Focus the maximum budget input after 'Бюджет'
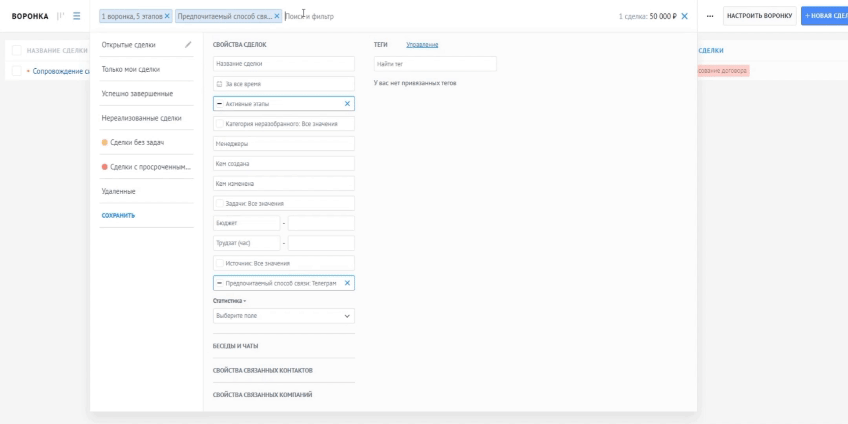 click(x=321, y=223)
